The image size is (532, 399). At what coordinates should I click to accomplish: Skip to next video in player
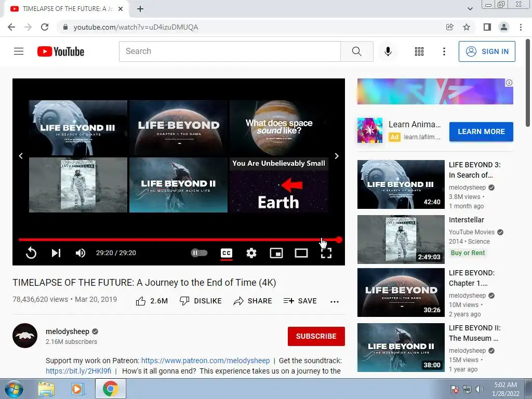[x=56, y=253]
